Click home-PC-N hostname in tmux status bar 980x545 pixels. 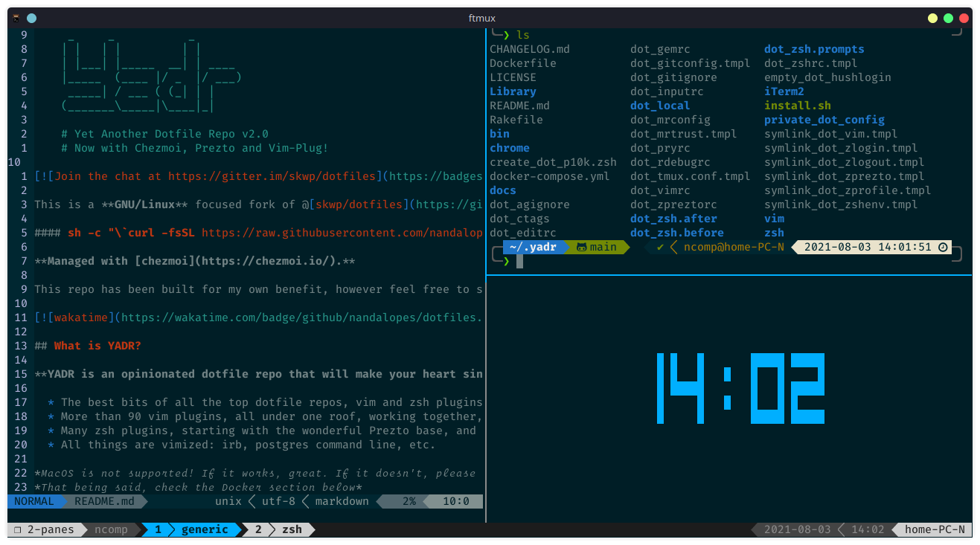935,529
